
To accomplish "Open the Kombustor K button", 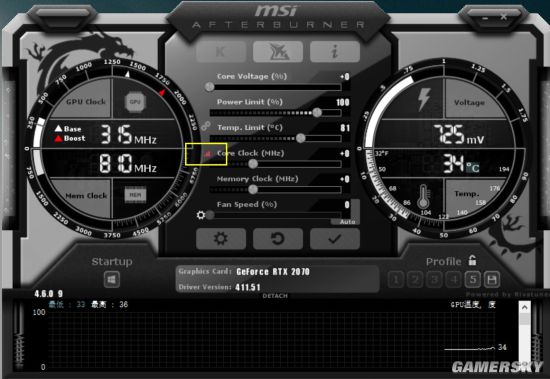I will point(221,52).
